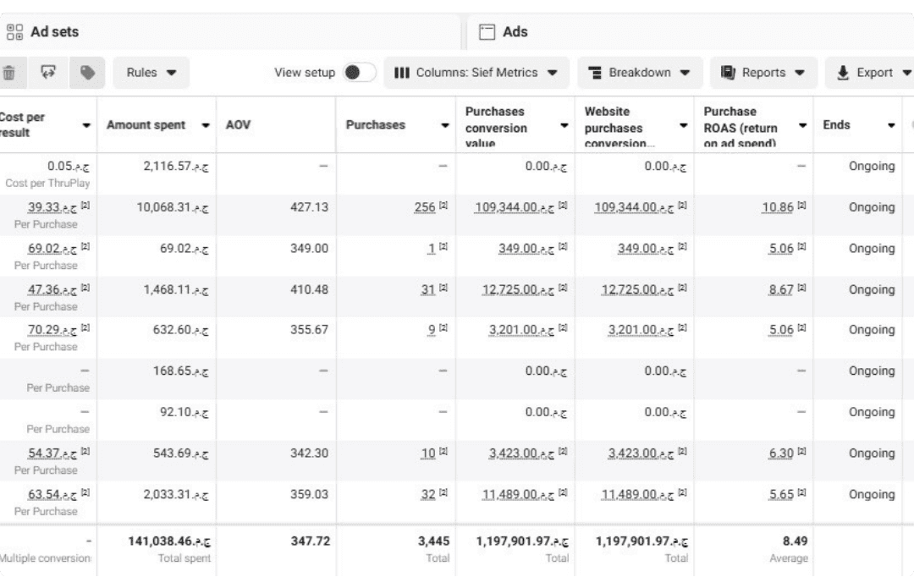This screenshot has height=588, width=914.
Task: Click the 9 purchases link
Action: tap(432, 330)
